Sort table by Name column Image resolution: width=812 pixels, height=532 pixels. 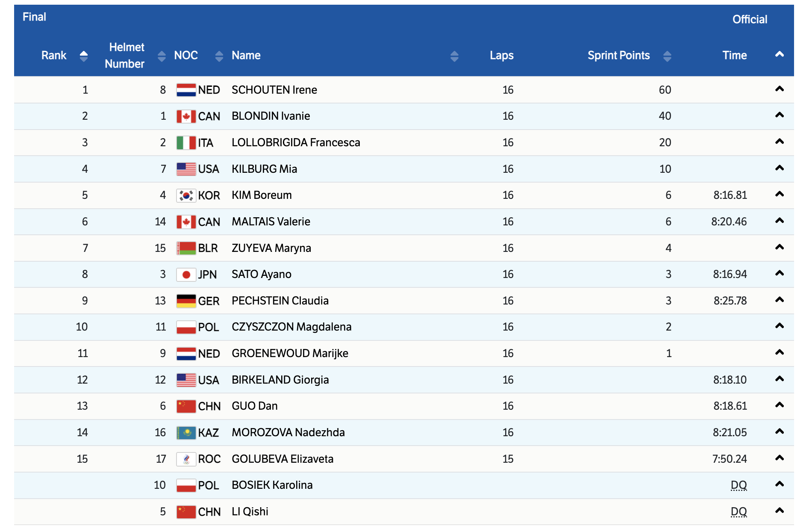454,56
